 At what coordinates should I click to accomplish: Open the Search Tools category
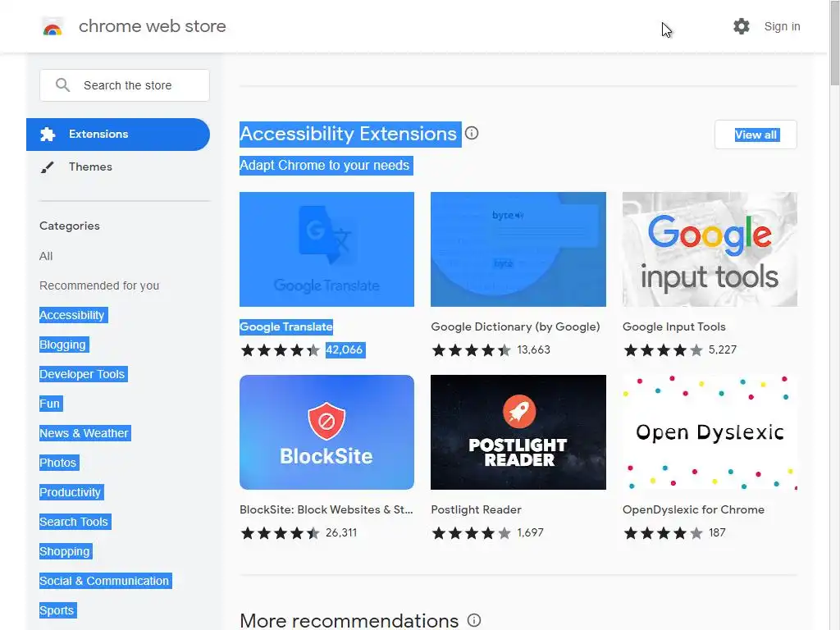point(74,521)
